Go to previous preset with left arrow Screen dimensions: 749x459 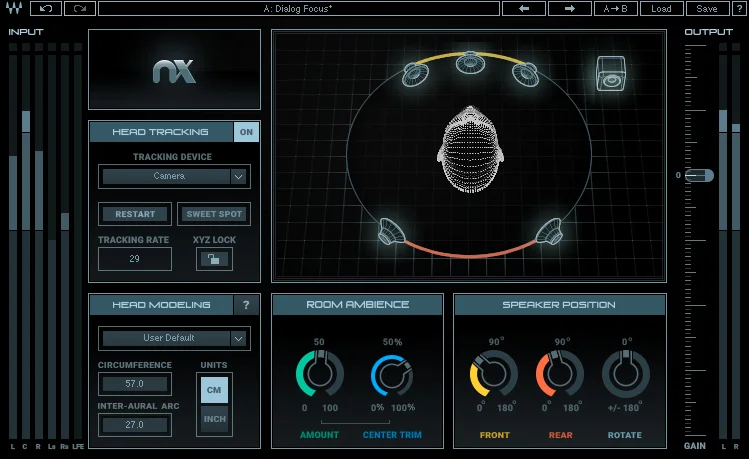(x=524, y=9)
